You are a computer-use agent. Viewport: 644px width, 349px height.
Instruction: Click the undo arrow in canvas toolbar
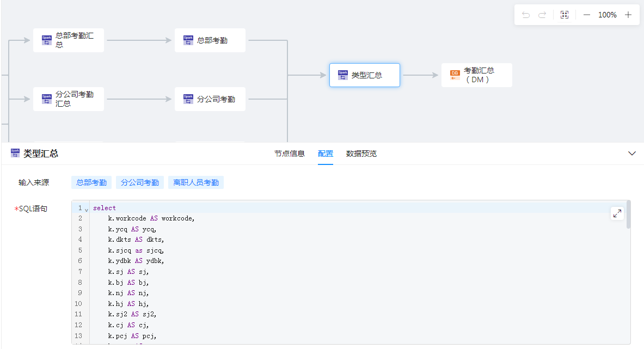[526, 15]
